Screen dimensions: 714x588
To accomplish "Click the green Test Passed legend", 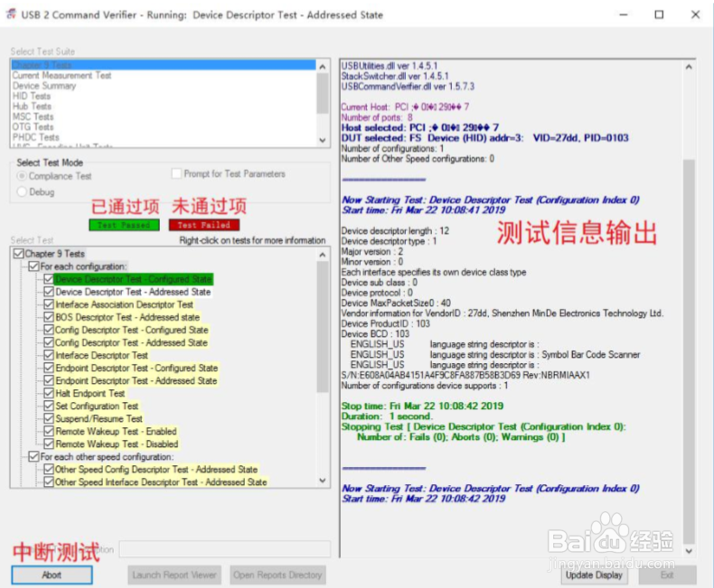I will point(124,225).
